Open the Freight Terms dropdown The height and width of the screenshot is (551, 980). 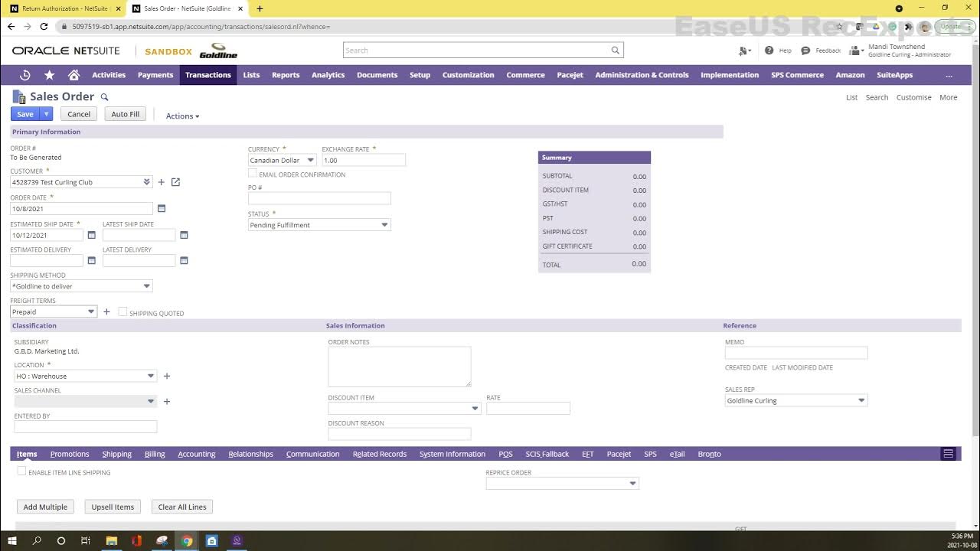(91, 311)
